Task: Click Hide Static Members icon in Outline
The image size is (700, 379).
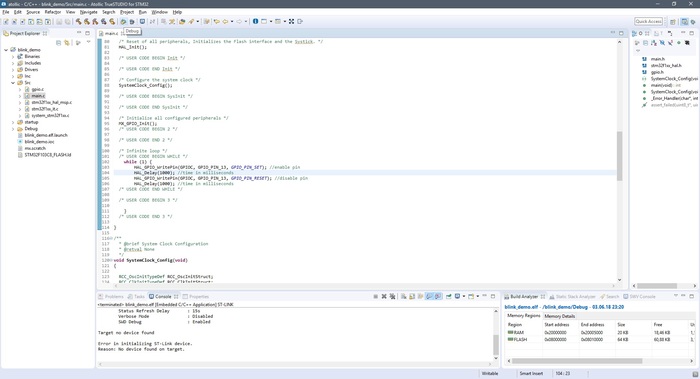Action: (x=671, y=43)
